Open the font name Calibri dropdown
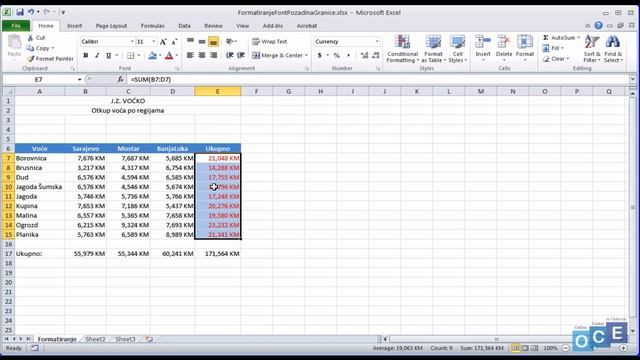640x360 pixels. coord(132,42)
